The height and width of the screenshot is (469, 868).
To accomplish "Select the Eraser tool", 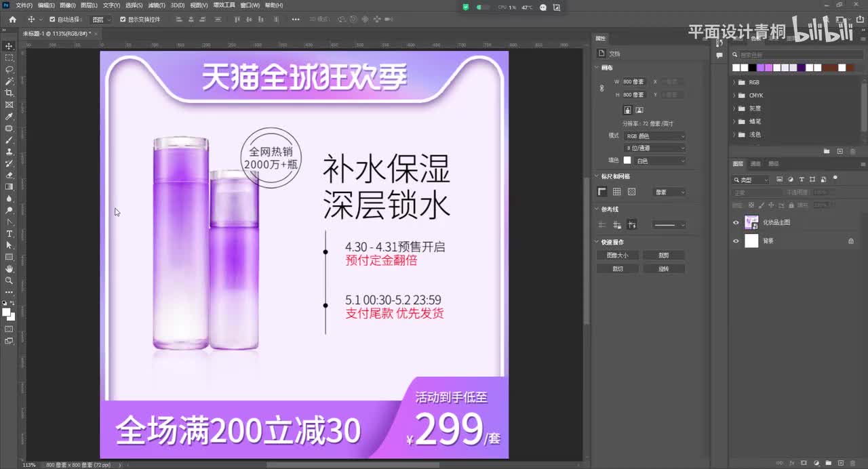I will (x=9, y=175).
